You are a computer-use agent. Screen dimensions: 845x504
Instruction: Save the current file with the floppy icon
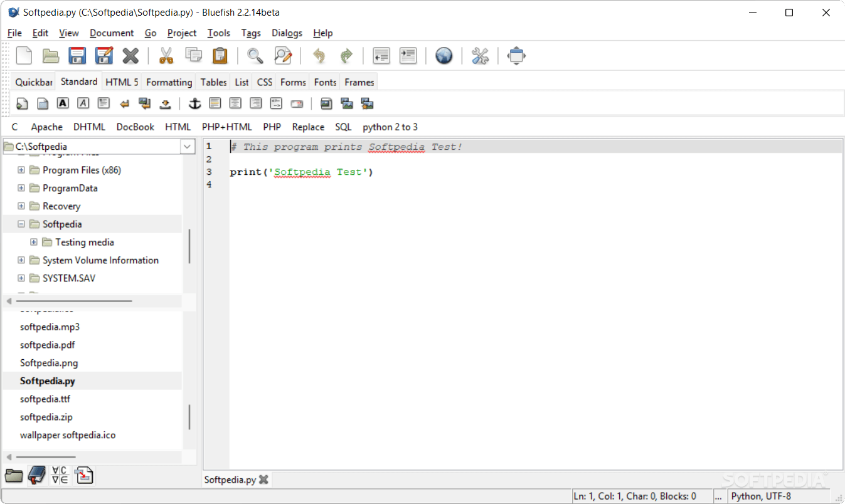click(77, 56)
